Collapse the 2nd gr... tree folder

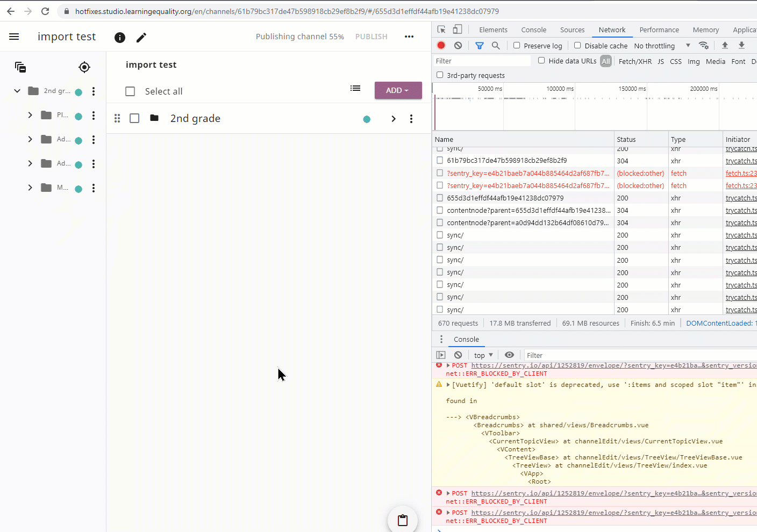tap(17, 91)
